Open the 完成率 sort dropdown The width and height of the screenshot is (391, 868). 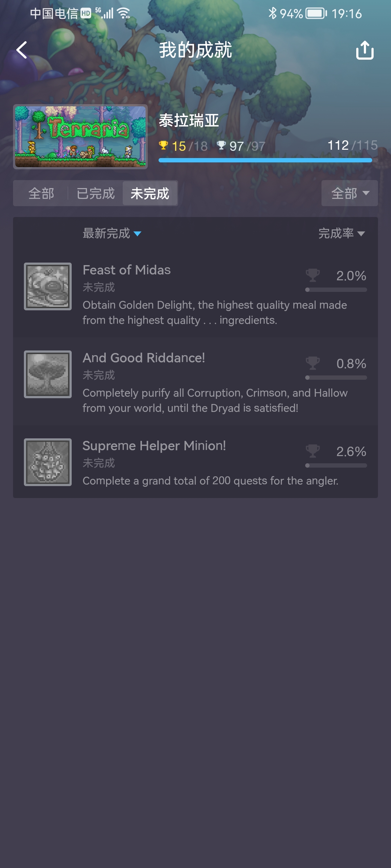[341, 234]
